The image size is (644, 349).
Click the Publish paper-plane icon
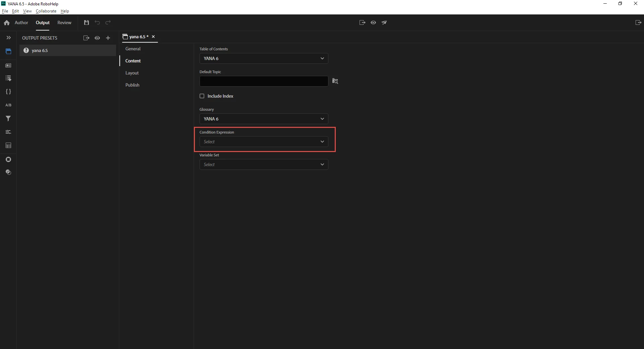pos(384,22)
